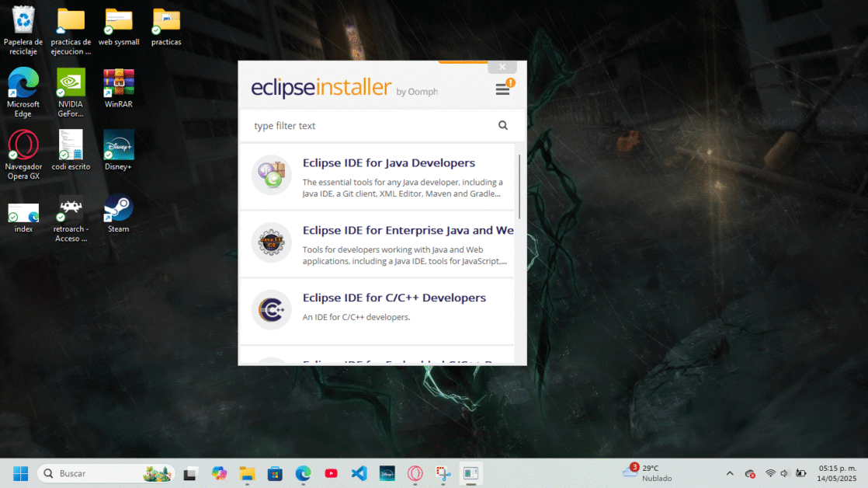Choose Eclipse IDE for C/C++ Developers title

click(394, 298)
